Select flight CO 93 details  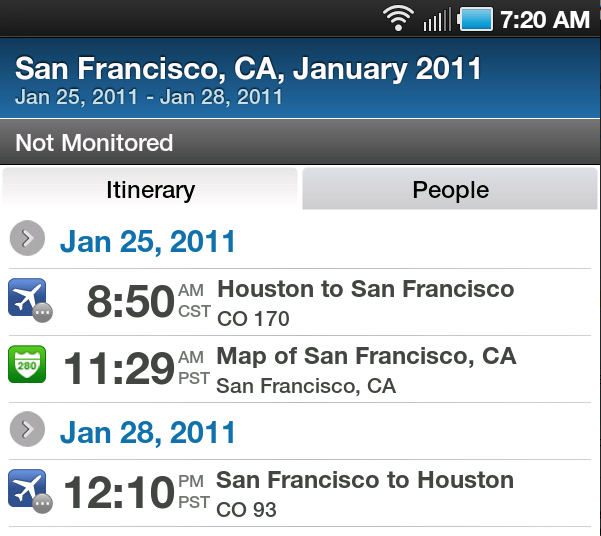click(x=246, y=510)
